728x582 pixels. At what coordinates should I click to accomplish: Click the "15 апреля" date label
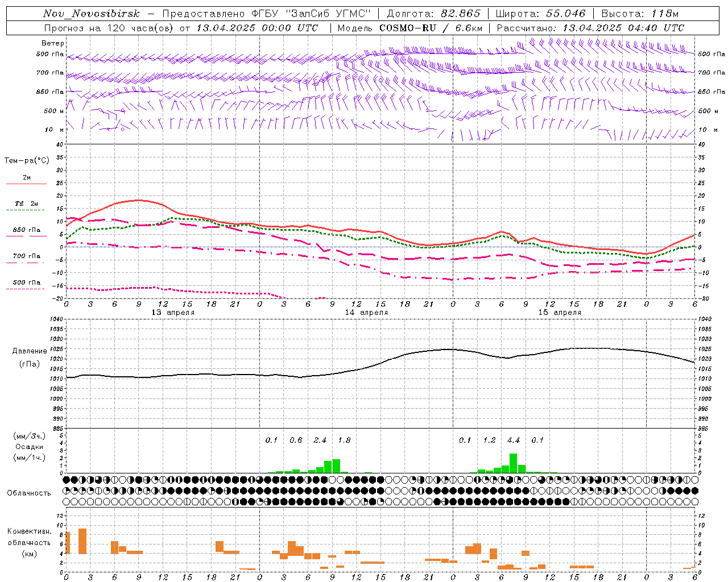click(560, 313)
